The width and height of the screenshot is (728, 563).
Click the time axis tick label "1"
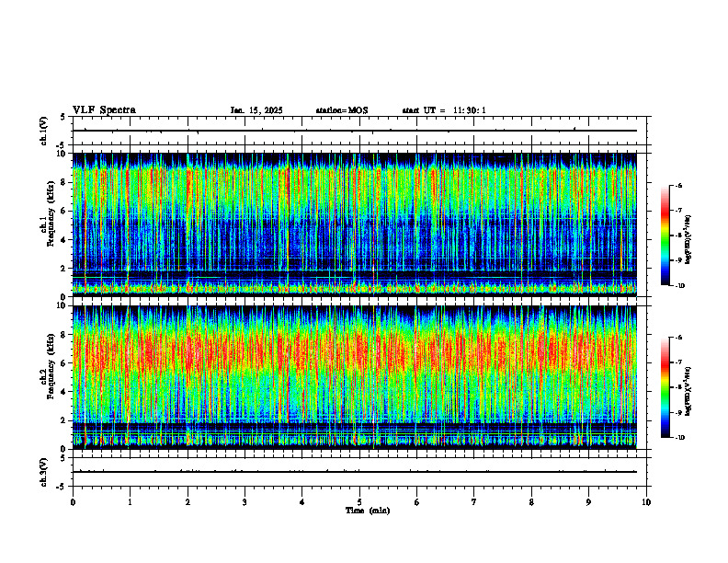coord(130,502)
